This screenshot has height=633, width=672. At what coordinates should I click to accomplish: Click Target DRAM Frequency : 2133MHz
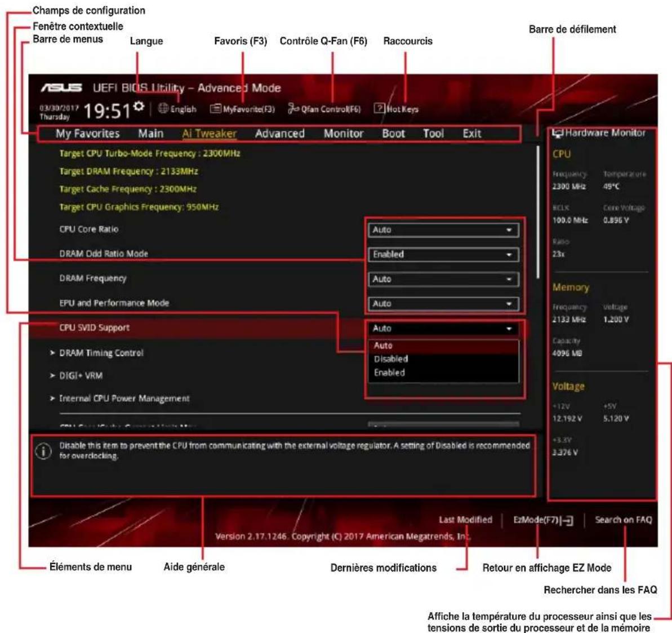click(x=128, y=171)
